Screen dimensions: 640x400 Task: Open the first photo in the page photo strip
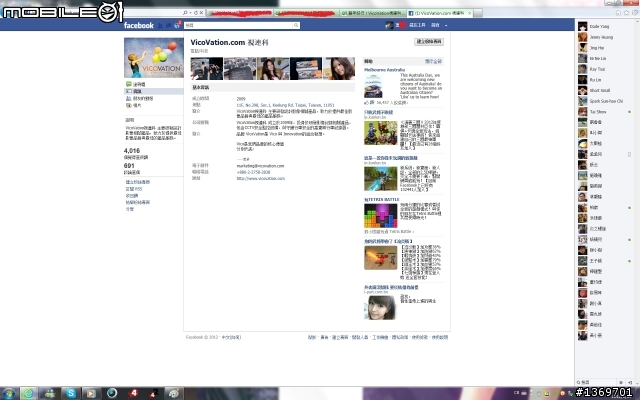(x=207, y=69)
